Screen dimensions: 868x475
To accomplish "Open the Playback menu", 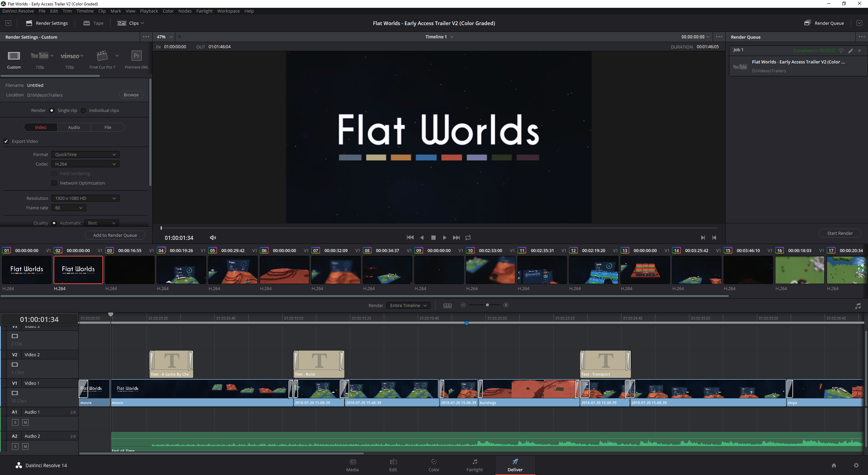I will (149, 11).
